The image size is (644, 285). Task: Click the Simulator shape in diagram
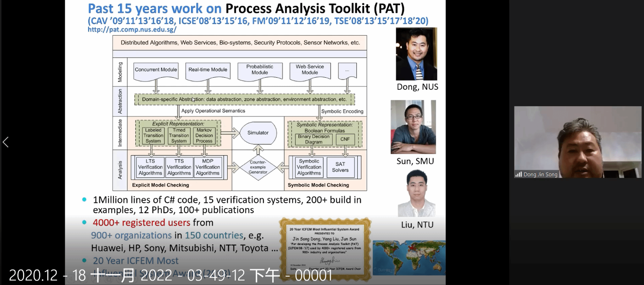pyautogui.click(x=258, y=133)
